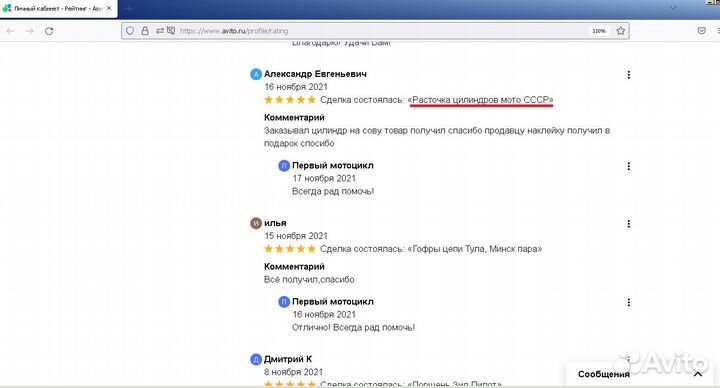Open the Pocket save icon in toolbar
Image resolution: width=720 pixels, height=388 pixels.
pos(701,31)
